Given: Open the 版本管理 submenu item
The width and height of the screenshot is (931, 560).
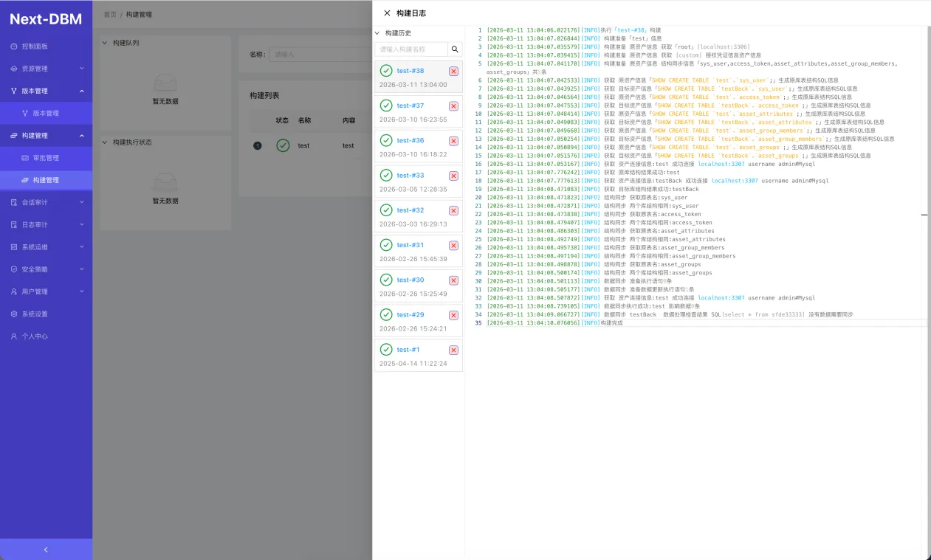Looking at the screenshot, I should point(46,114).
